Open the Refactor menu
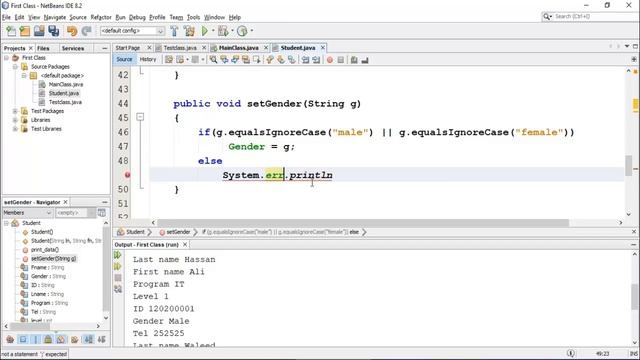This screenshot has width=640, height=360. click(101, 17)
